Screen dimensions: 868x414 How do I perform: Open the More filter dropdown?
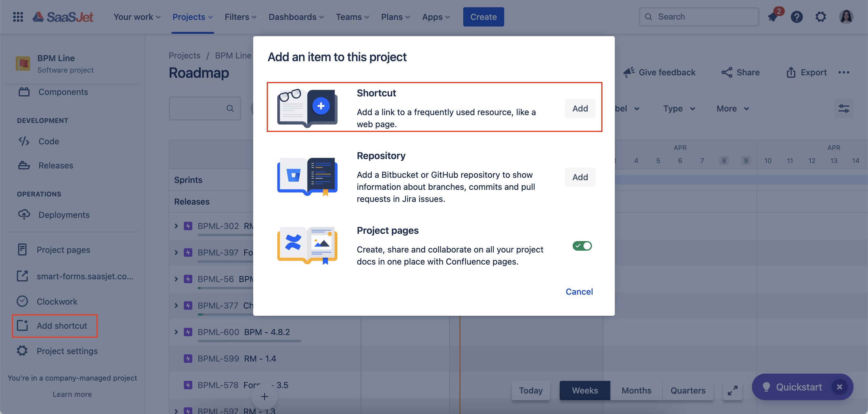point(733,108)
